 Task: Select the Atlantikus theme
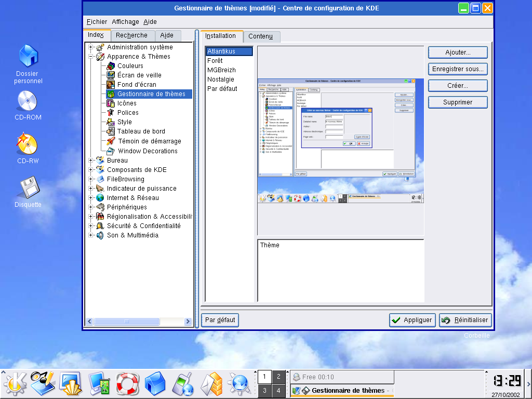pyautogui.click(x=229, y=51)
